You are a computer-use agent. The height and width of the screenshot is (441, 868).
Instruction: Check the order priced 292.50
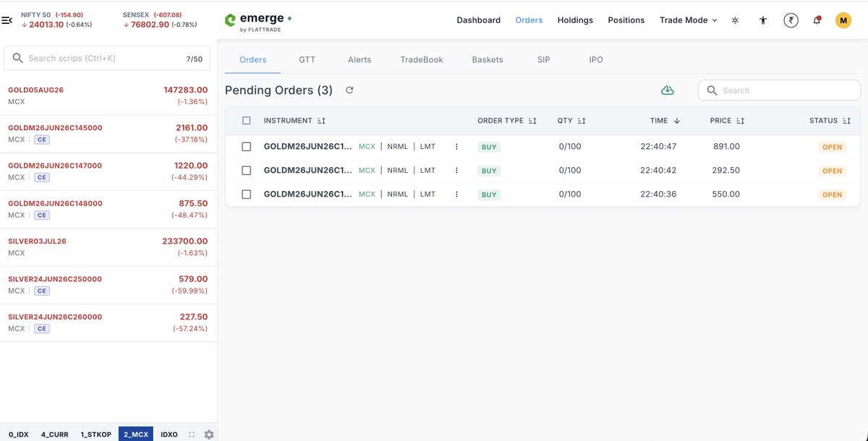point(247,171)
